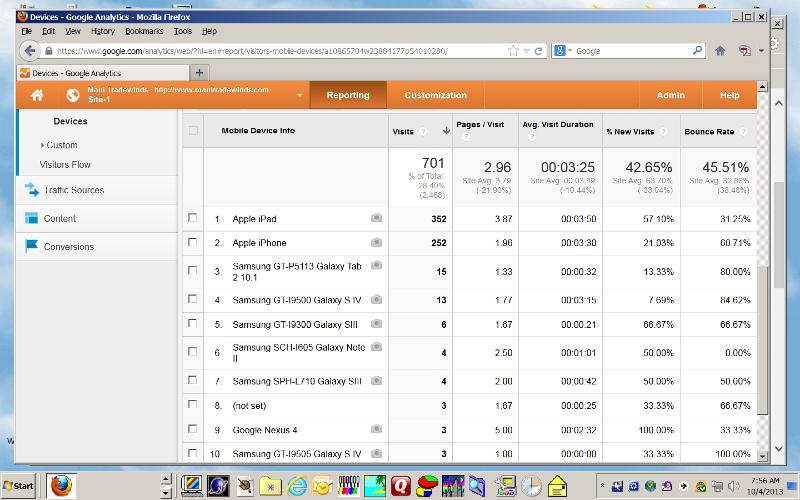800x500 pixels.
Task: Click the Google search input field
Action: pos(633,51)
